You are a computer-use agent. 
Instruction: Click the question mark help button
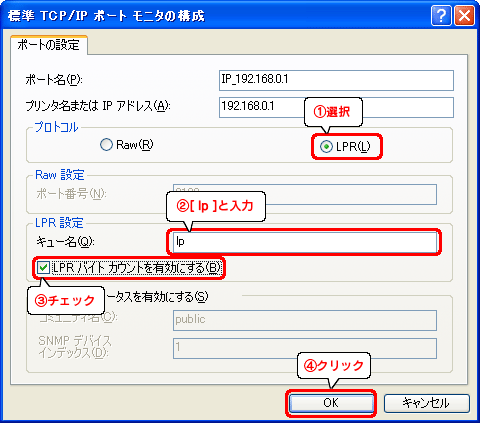(441, 15)
